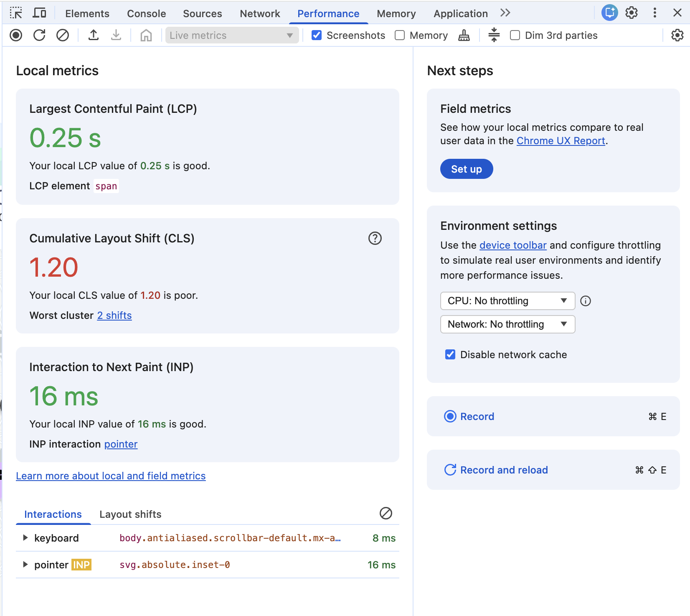Switch to the Layout shifts tab

coord(130,514)
